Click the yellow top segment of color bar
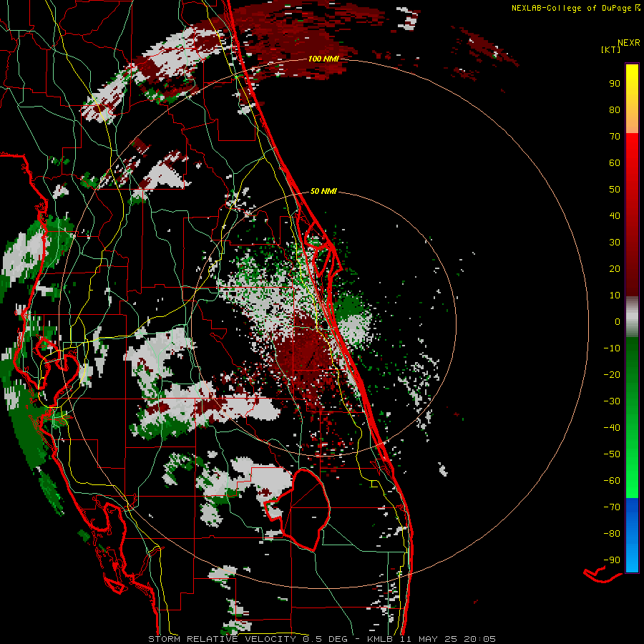 (632, 99)
